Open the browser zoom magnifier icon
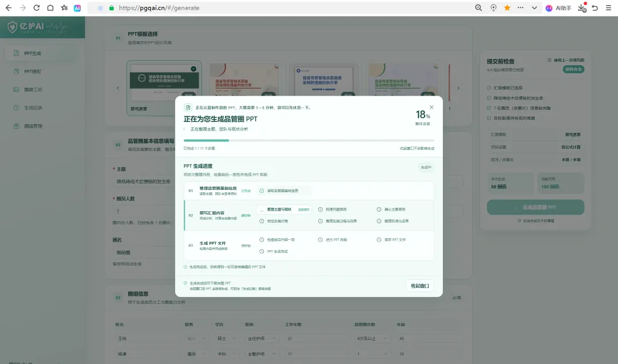618x364 pixels. (x=478, y=8)
